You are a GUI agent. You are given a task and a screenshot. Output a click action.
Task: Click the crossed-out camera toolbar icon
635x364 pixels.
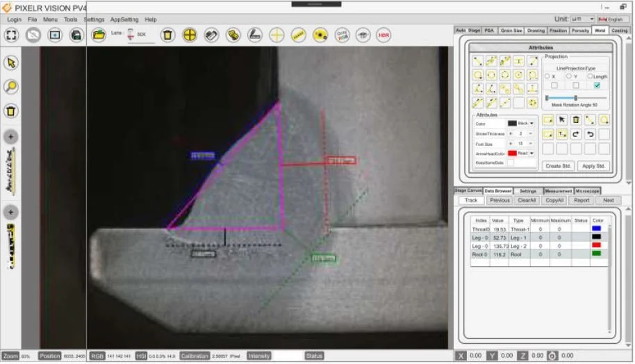(33, 35)
